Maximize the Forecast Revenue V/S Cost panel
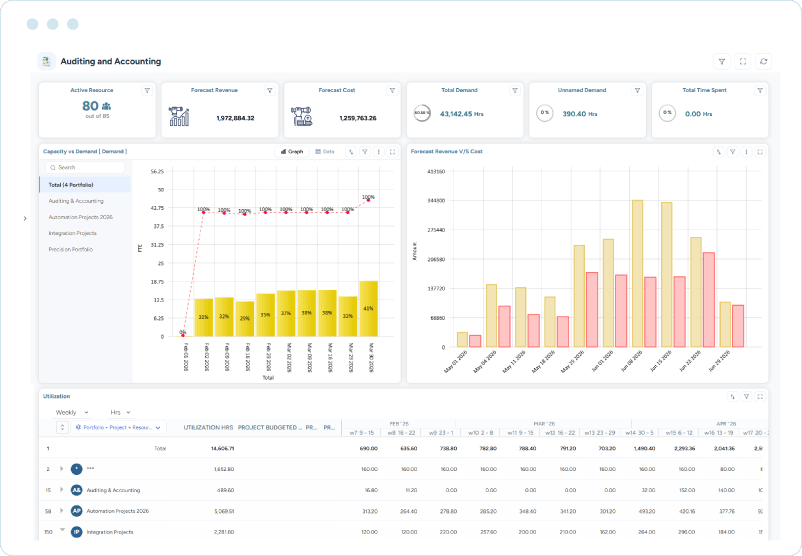Image resolution: width=802 pixels, height=556 pixels. tap(760, 152)
